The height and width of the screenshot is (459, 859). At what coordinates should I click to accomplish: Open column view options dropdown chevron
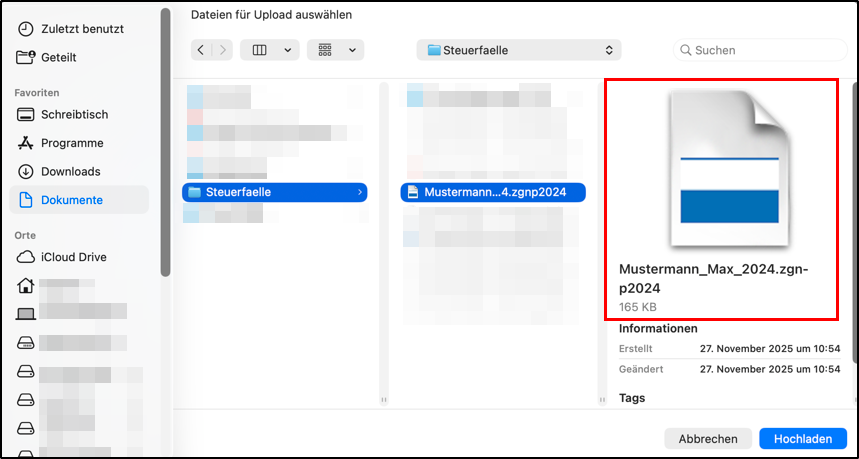click(288, 50)
